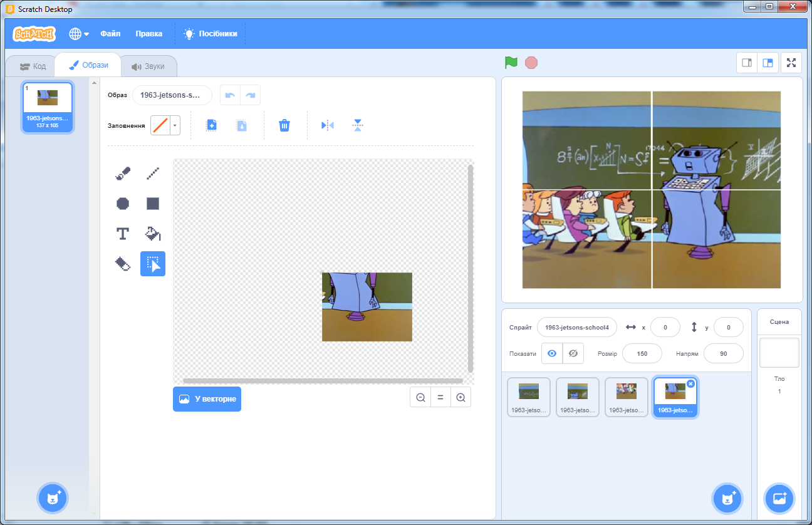Screen dimensions: 812x525
Task: Select the Fill bucket tool
Action: click(153, 234)
